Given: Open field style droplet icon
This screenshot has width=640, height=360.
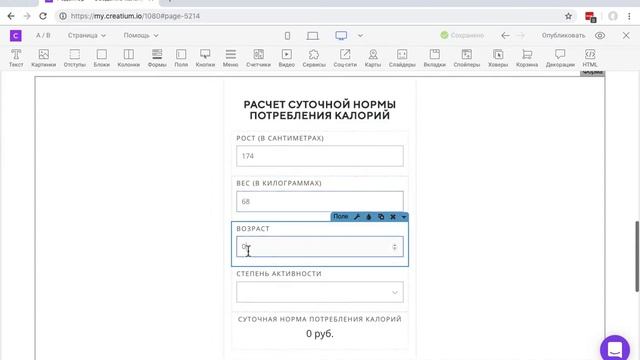Looking at the screenshot, I should click(x=369, y=217).
